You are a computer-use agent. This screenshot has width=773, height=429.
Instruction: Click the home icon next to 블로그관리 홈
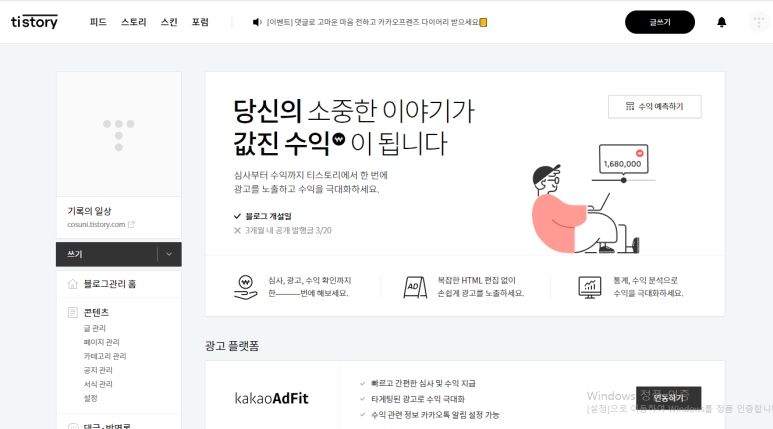click(72, 284)
